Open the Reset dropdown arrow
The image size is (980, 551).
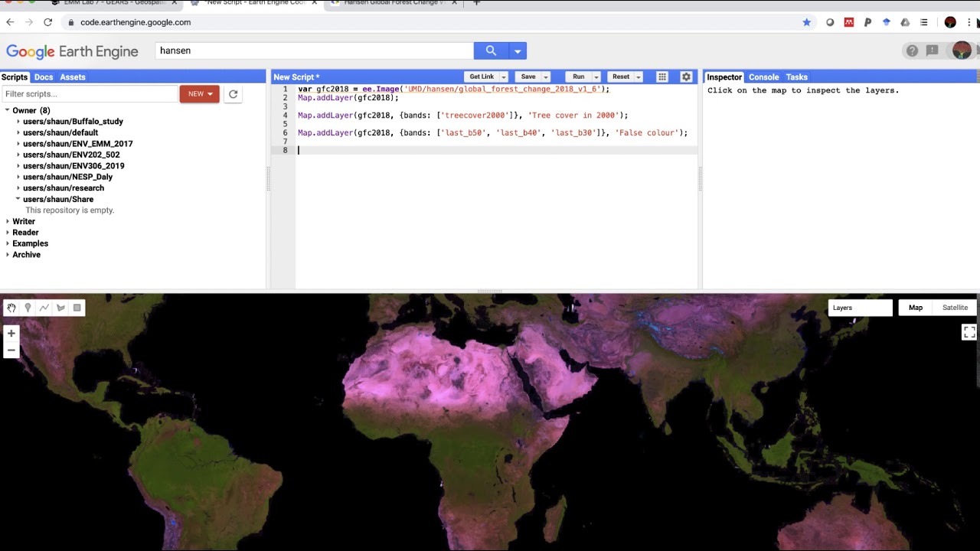(x=638, y=77)
